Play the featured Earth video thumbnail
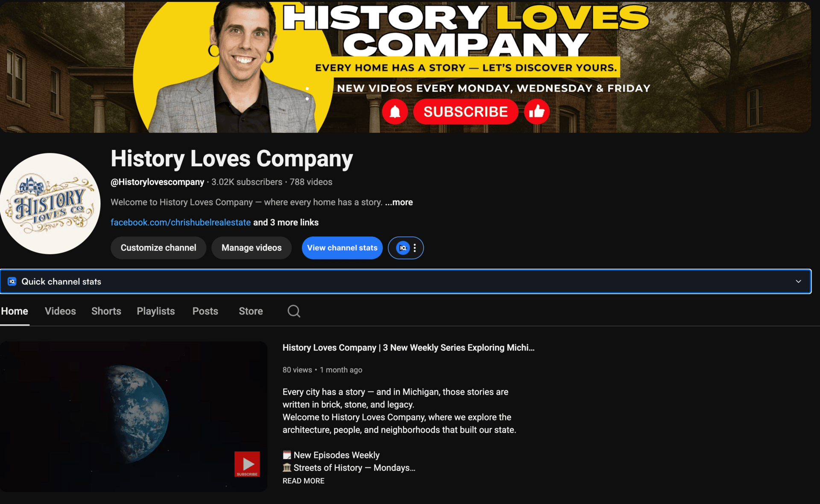This screenshot has height=504, width=820. (133, 416)
